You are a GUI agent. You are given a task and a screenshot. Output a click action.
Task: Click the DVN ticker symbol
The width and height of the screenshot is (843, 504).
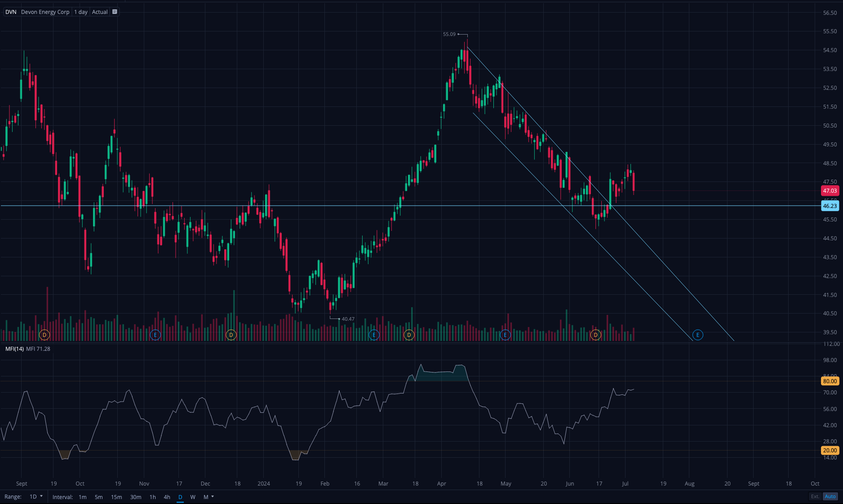11,12
